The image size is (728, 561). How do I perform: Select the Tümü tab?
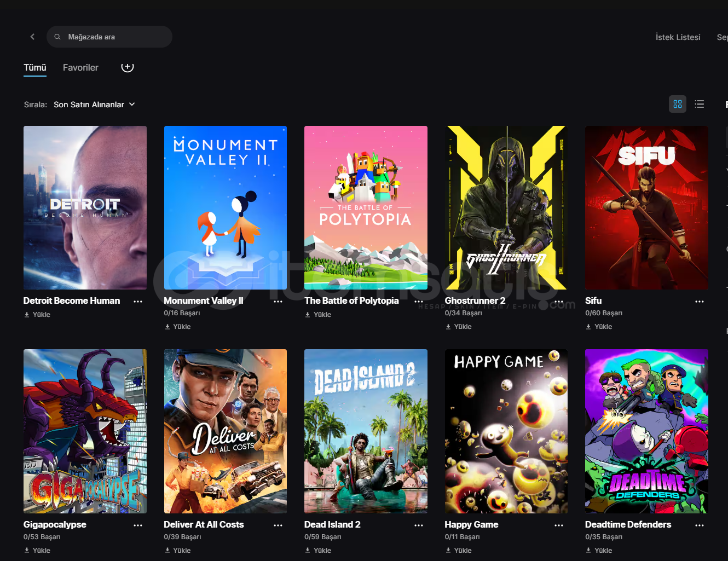click(x=35, y=67)
